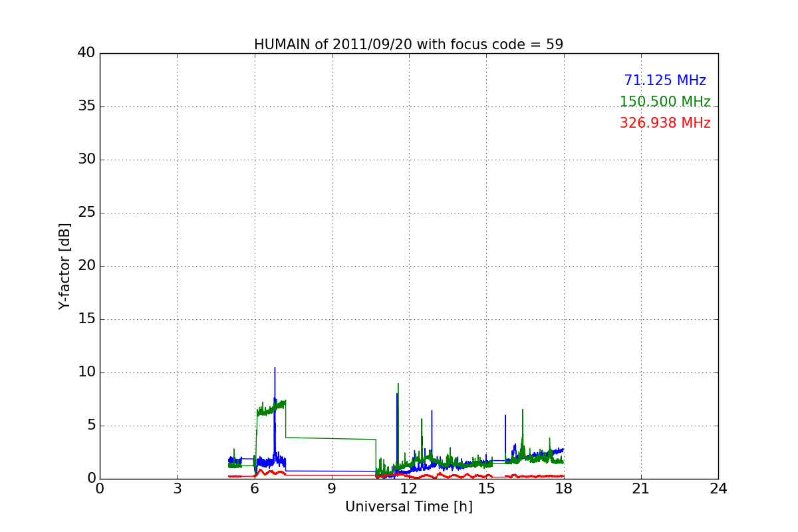Click y-axis tick label 30
This screenshot has height=532, width=798.
86,160
